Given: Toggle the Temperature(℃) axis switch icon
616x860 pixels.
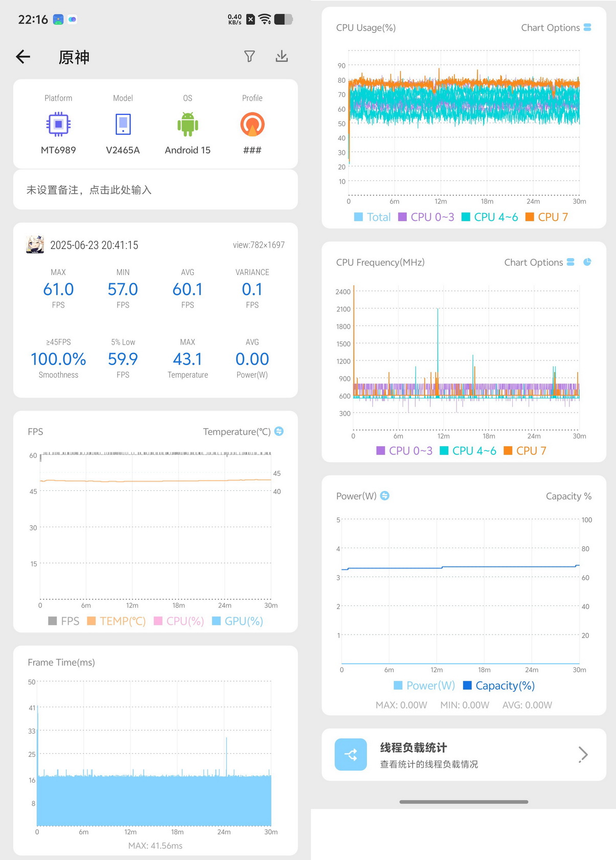Looking at the screenshot, I should coord(279,431).
